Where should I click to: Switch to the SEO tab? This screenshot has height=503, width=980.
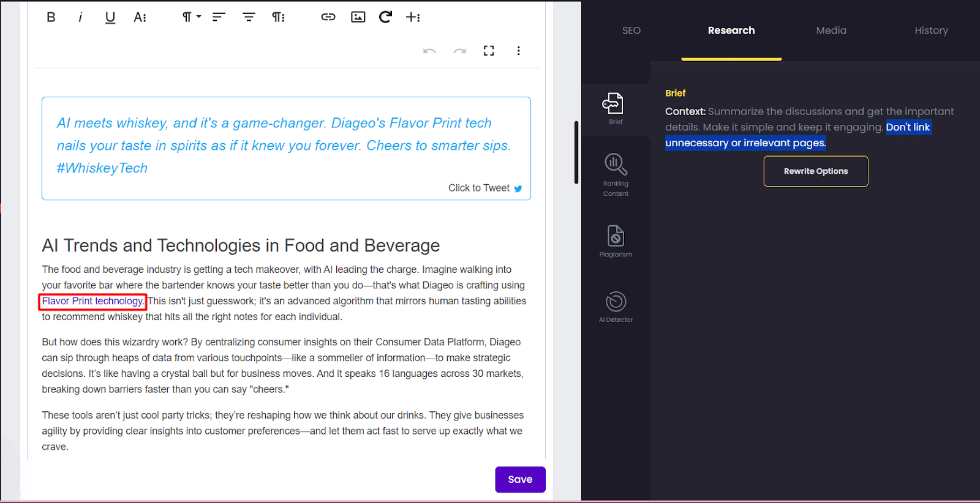[x=631, y=31]
